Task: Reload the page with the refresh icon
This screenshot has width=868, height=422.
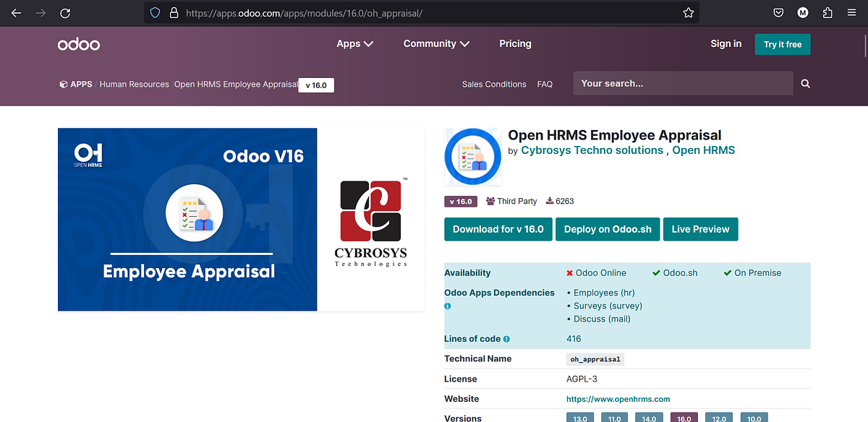Action: click(65, 12)
